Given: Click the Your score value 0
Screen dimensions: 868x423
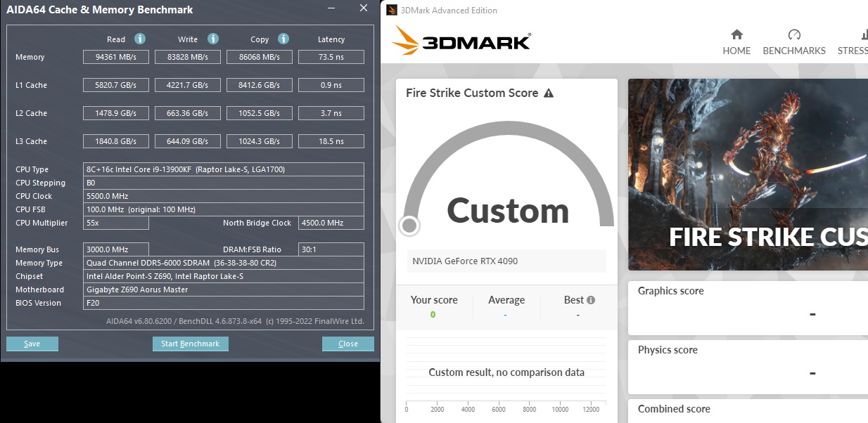Looking at the screenshot, I should coord(433,315).
